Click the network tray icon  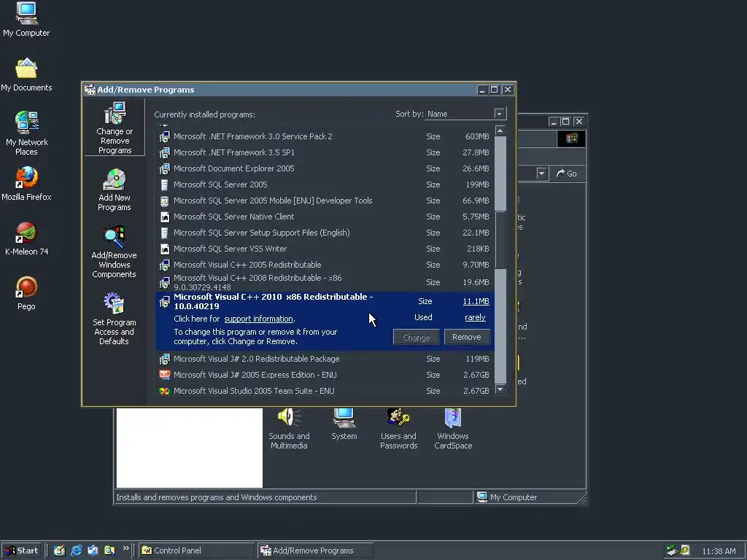(672, 551)
